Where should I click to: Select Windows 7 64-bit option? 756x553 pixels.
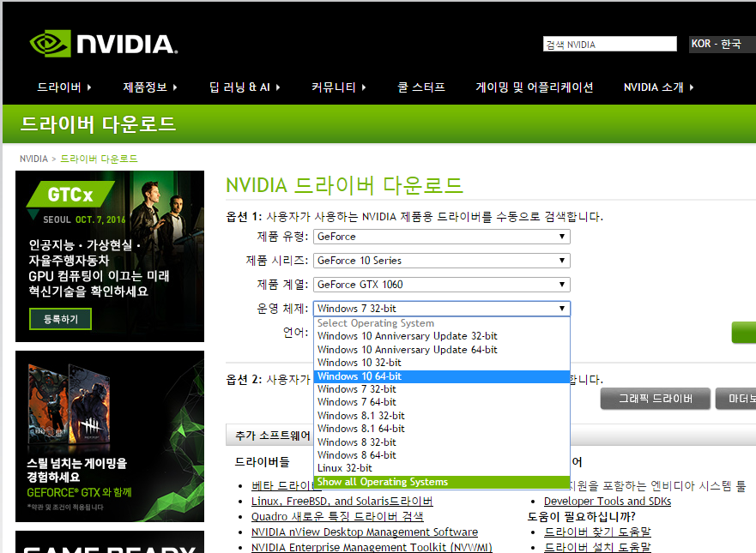point(442,402)
